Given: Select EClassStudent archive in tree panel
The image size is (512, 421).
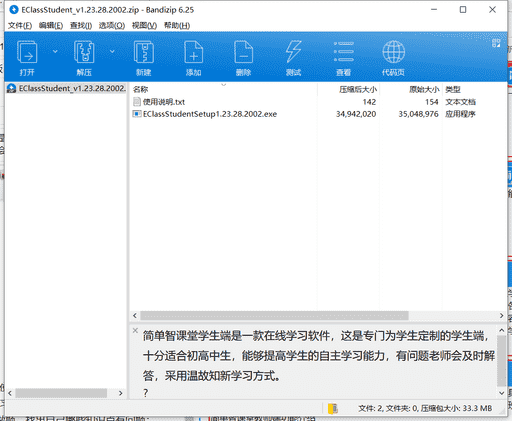Looking at the screenshot, I should [66, 88].
